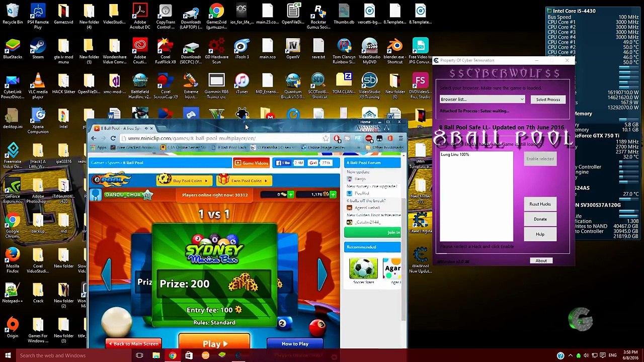Open the New update forum thread
Viewport: 644px width, 362px height.
coord(358,172)
